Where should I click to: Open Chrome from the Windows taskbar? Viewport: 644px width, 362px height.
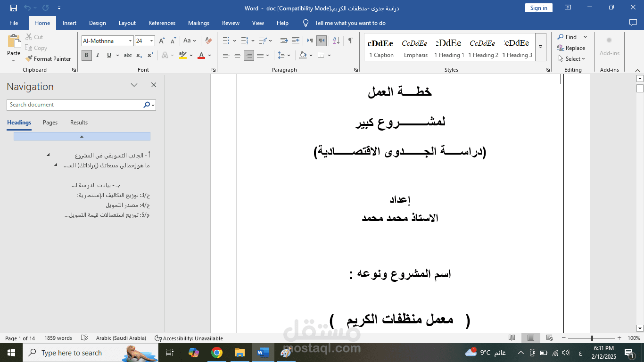tap(217, 353)
